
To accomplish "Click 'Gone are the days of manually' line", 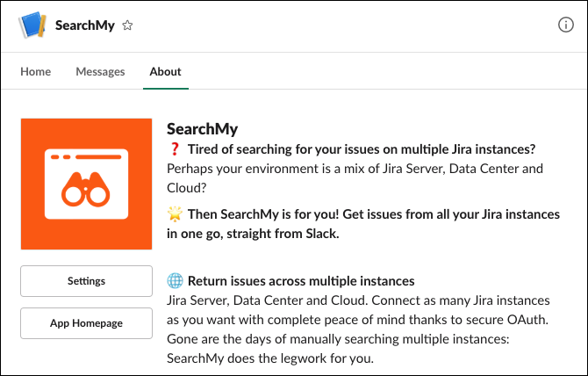I will point(338,339).
